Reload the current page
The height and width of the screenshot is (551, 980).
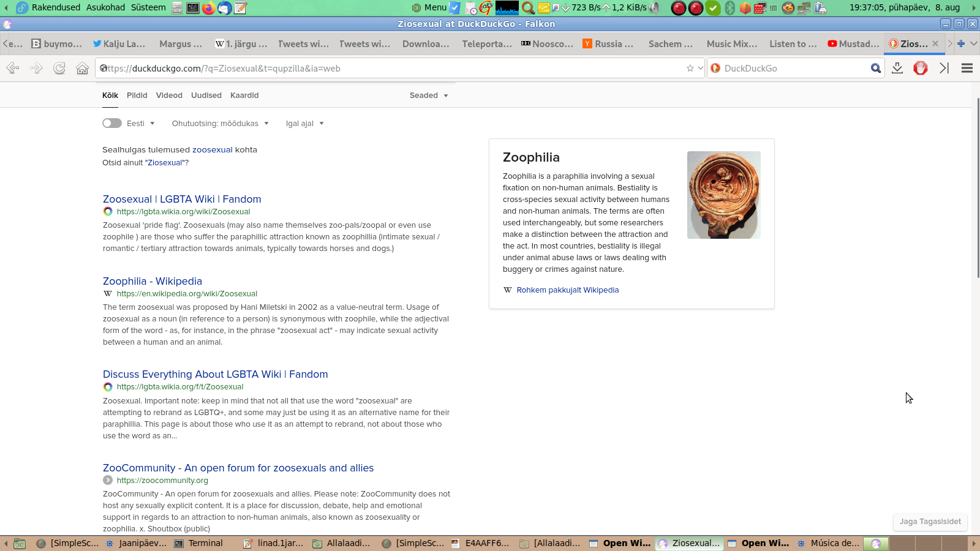click(x=59, y=68)
